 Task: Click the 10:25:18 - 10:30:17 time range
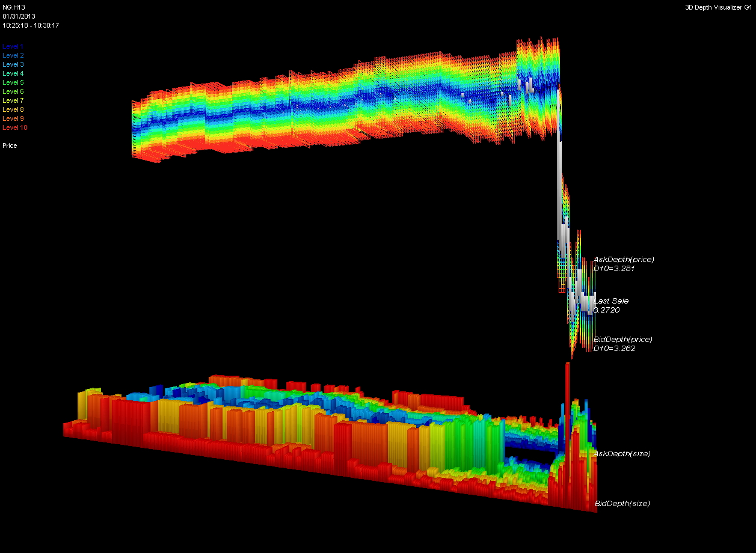[x=31, y=25]
